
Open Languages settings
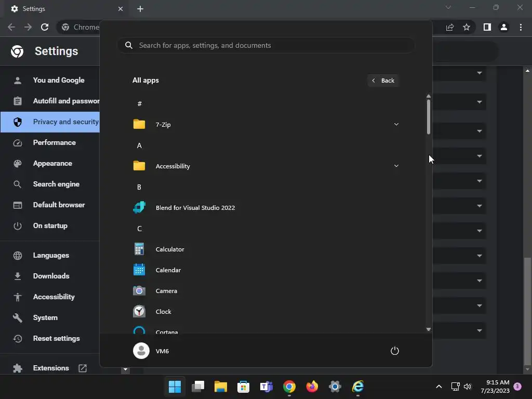[x=50, y=255]
